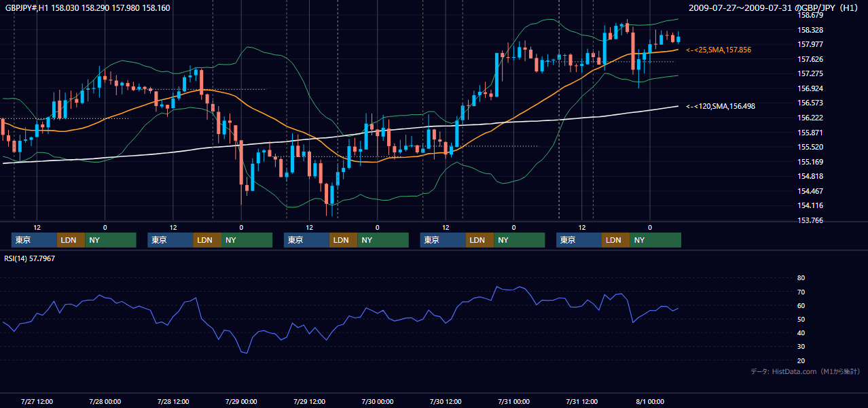Select the 120 SMA 156.498 label
This screenshot has height=408, width=868.
coord(721,106)
